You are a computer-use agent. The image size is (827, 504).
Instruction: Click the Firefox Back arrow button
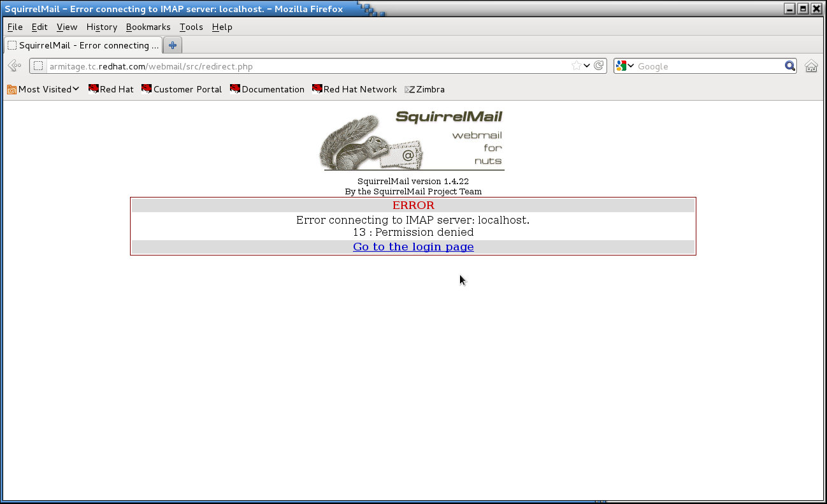(x=15, y=66)
